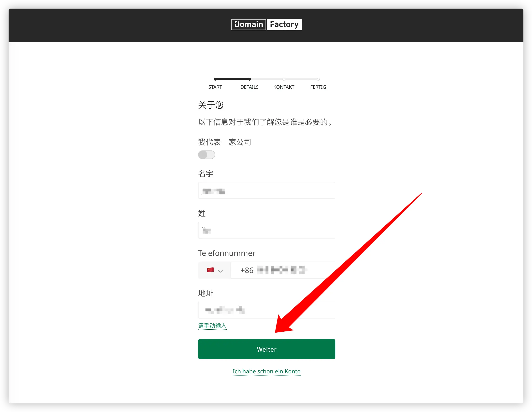Click the green Weiter button
This screenshot has height=412, width=532.
coord(266,349)
